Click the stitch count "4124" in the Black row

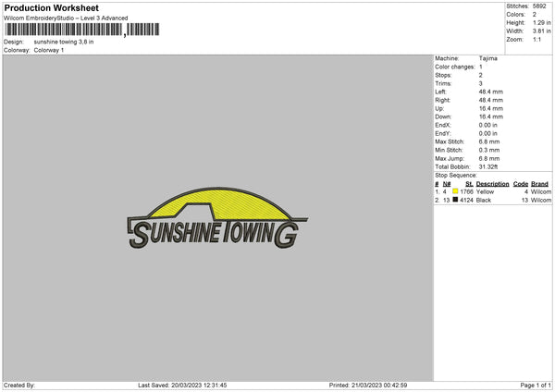(x=466, y=201)
